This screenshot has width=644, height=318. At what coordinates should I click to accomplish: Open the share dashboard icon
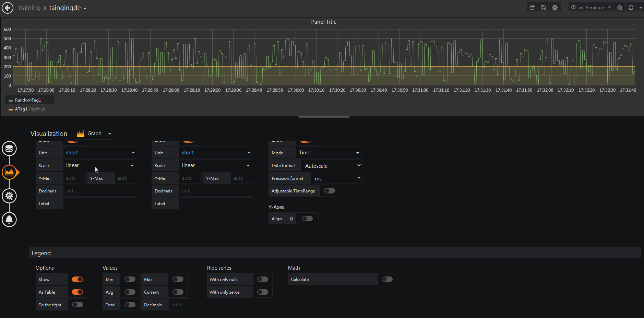click(x=532, y=8)
